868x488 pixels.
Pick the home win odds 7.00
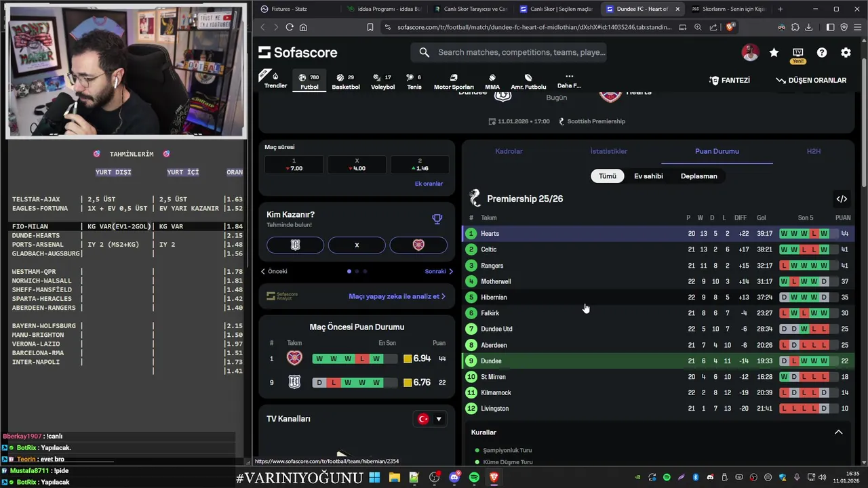coord(294,165)
